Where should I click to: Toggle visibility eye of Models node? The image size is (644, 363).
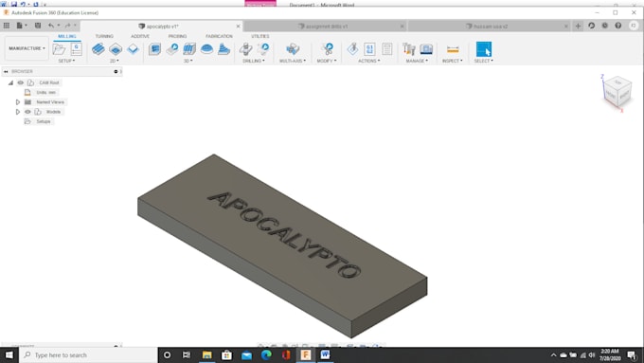27,112
